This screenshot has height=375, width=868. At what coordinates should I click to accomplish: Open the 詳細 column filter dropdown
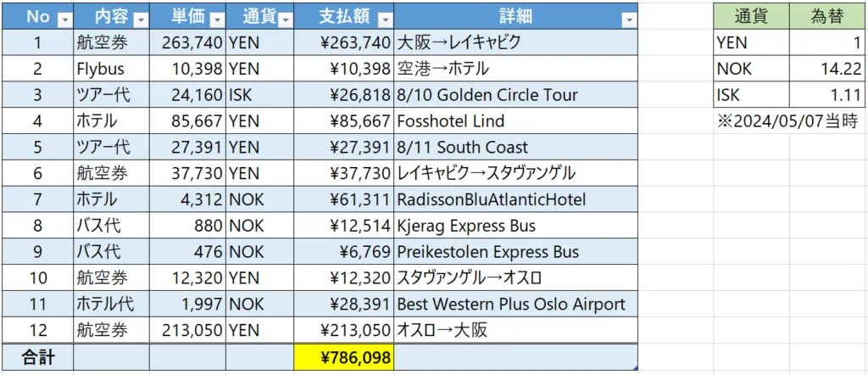click(x=628, y=18)
